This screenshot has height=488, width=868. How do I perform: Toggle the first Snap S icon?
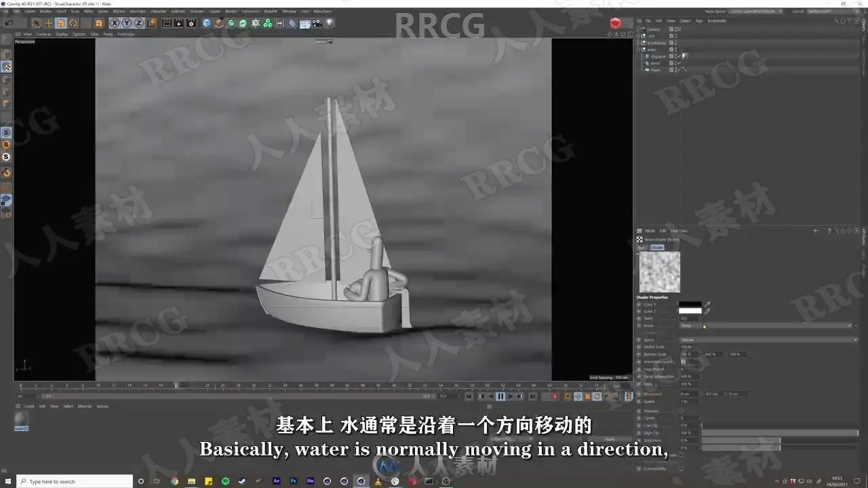click(x=6, y=132)
